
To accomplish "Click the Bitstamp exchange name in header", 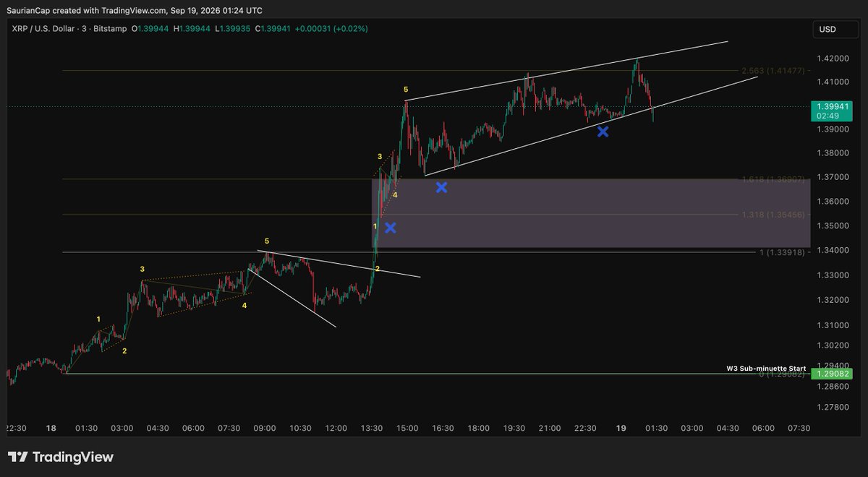I will pyautogui.click(x=109, y=28).
